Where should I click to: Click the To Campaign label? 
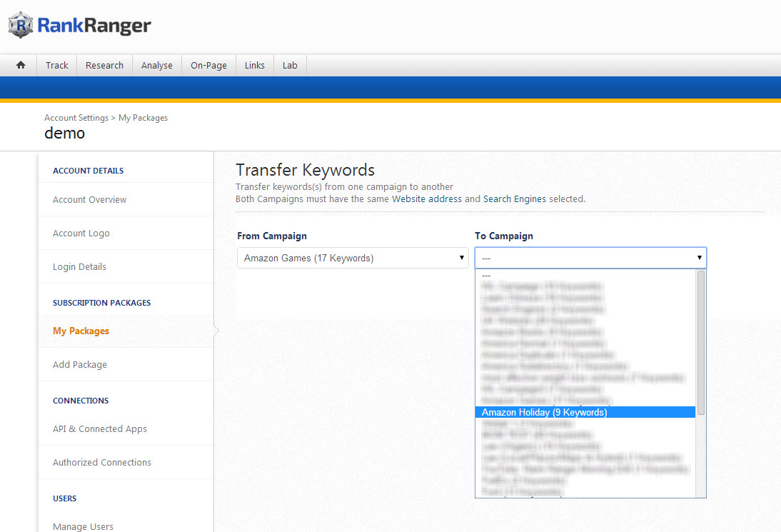(503, 236)
